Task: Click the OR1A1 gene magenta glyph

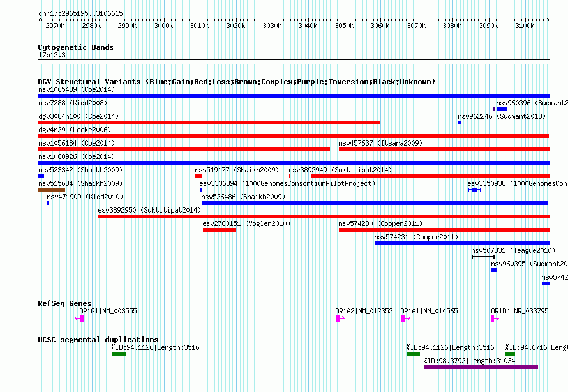Action: click(405, 319)
